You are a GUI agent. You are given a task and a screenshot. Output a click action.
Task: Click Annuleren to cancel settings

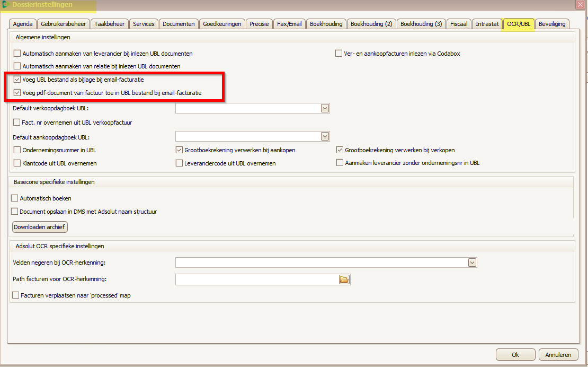558,355
